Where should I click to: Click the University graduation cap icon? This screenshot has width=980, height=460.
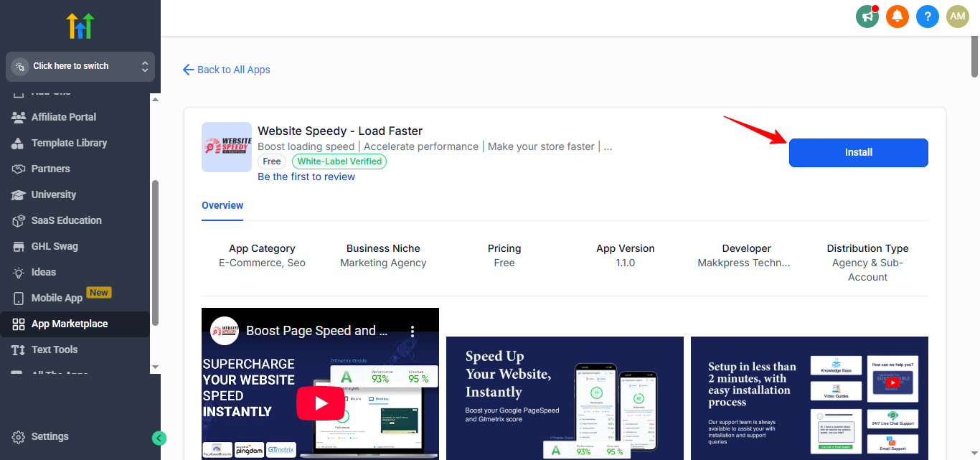coord(19,194)
